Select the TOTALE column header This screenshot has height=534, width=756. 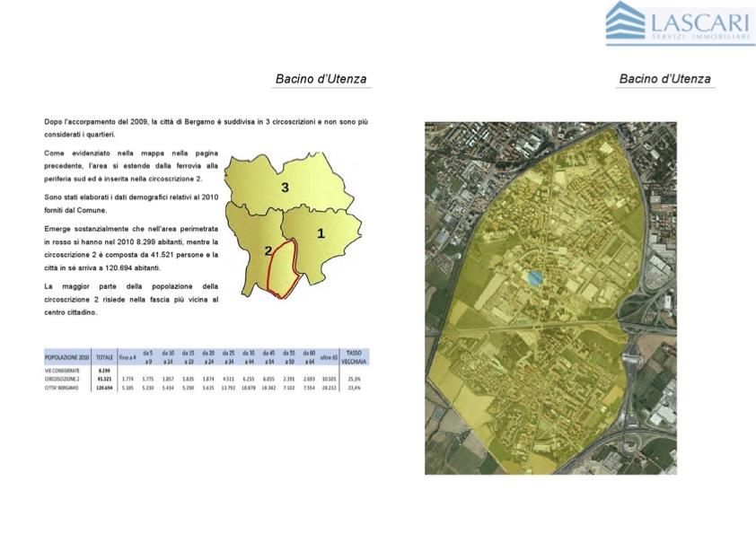(x=104, y=357)
